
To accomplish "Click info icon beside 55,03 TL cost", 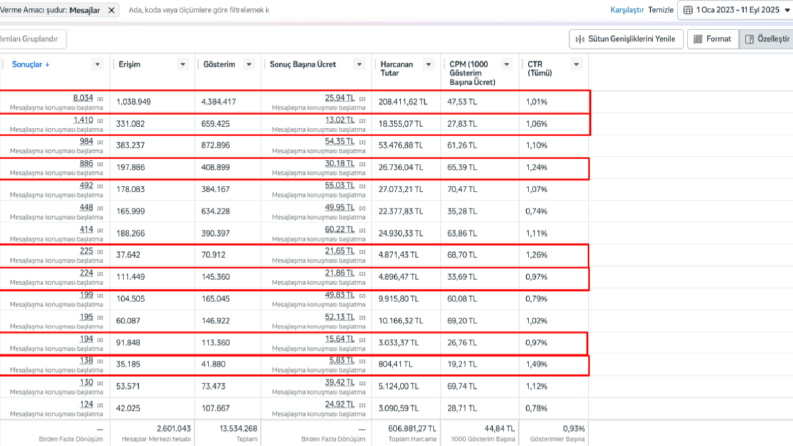I will click(362, 186).
